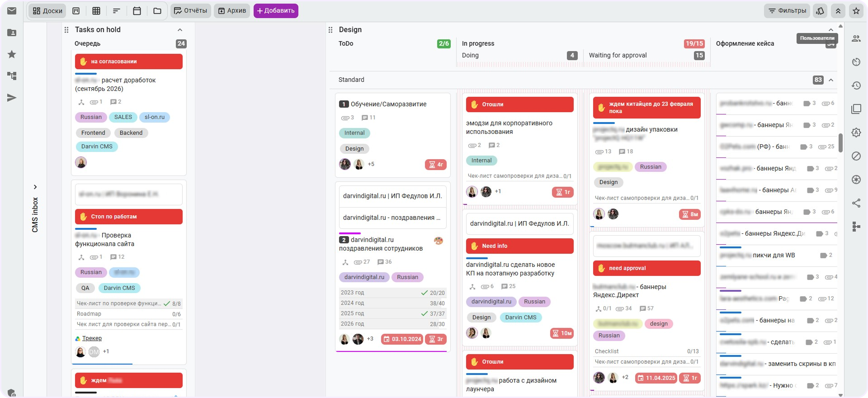This screenshot has height=398, width=868.
Task: Open the Трекер link in the Проверка card
Action: (x=92, y=338)
